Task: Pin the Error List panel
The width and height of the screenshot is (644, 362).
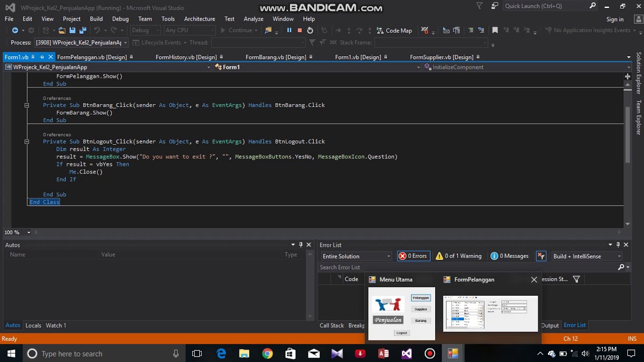Action: coord(618,245)
